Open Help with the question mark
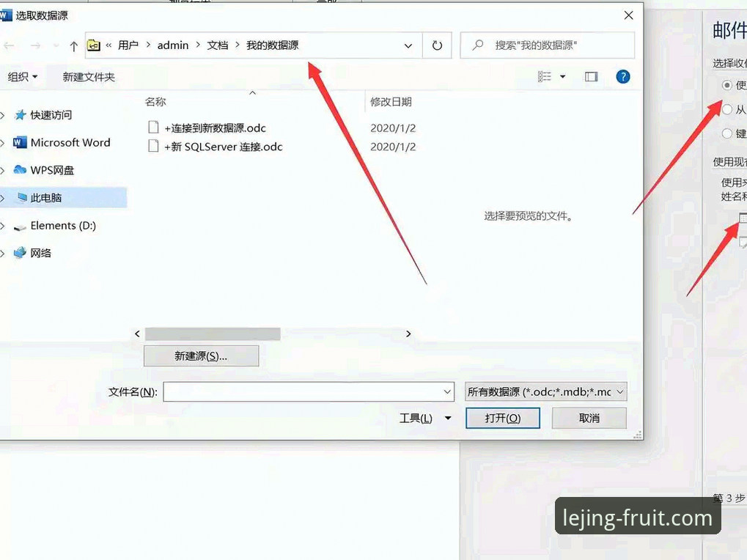The image size is (747, 560). (622, 77)
